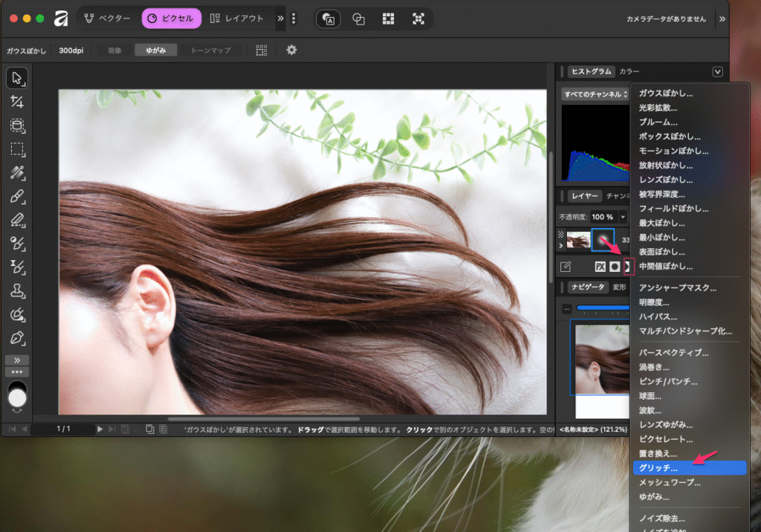Open the opacity 100 % dropdown arrow
Screen dimensions: 761x532
[x=623, y=217]
